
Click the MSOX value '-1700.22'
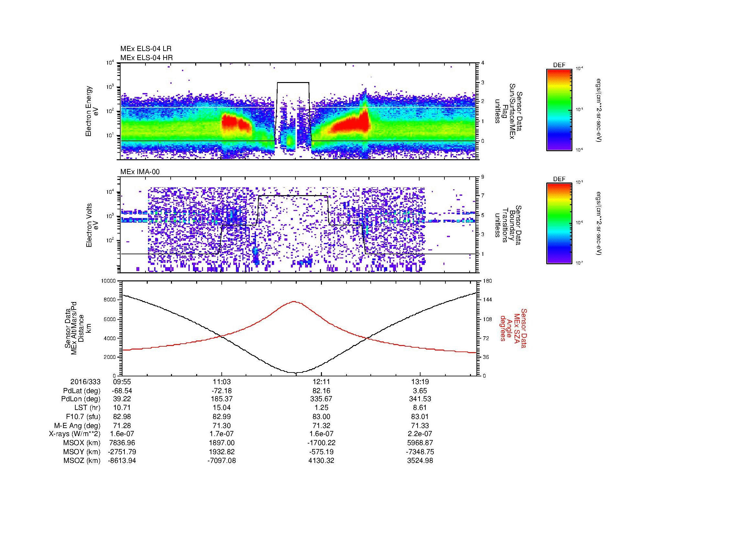tap(321, 443)
